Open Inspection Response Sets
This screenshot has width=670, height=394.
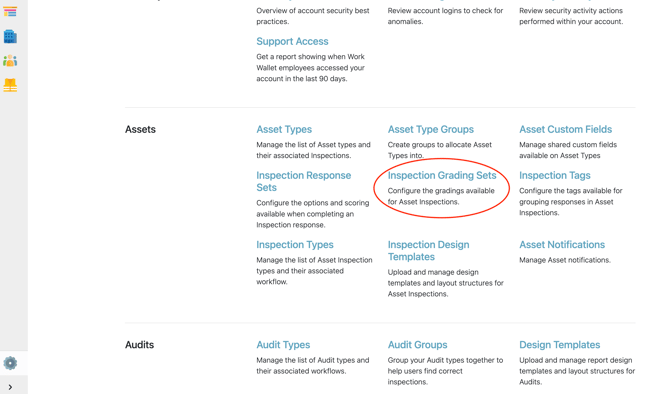(x=303, y=181)
